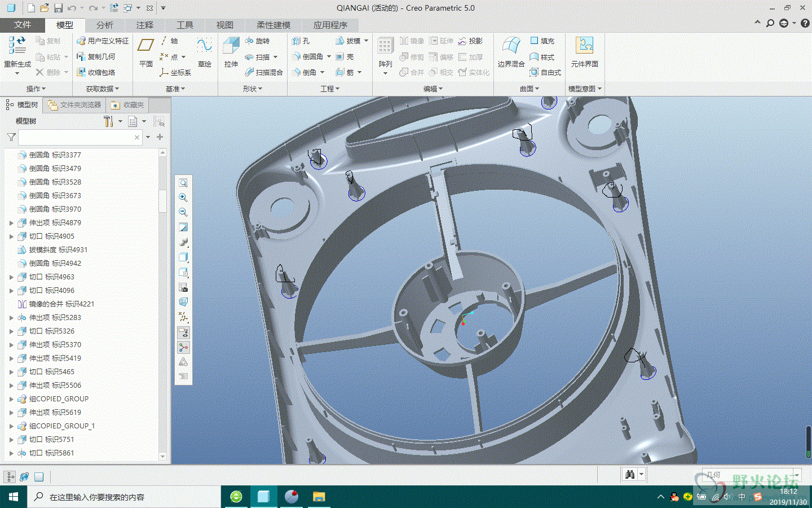Expand 伸出项 标识4879 tree node
The height and width of the screenshot is (508, 812).
point(11,223)
